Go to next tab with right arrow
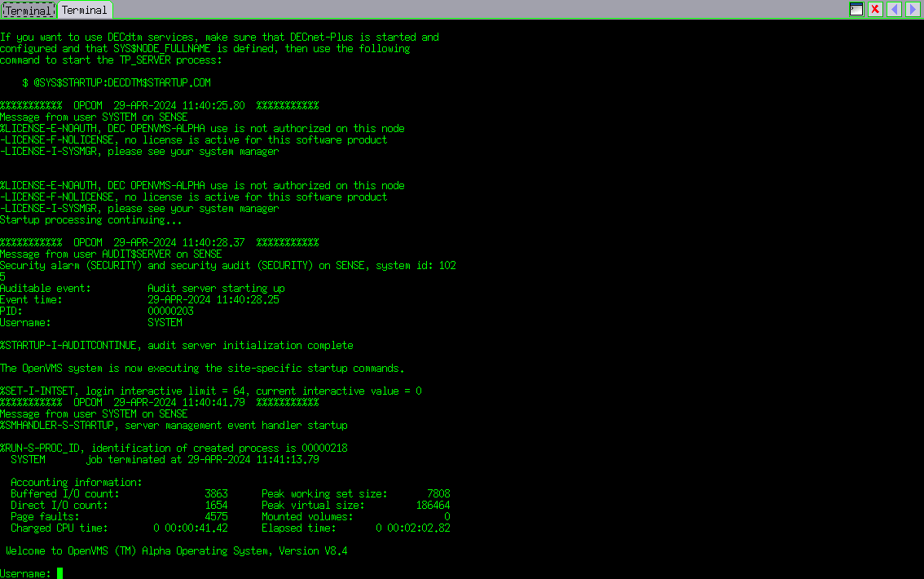This screenshot has height=579, width=924. coord(913,10)
